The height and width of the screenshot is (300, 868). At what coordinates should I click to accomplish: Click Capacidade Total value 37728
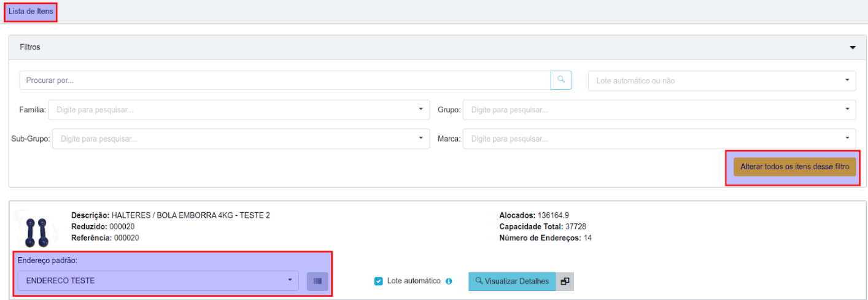(x=575, y=227)
